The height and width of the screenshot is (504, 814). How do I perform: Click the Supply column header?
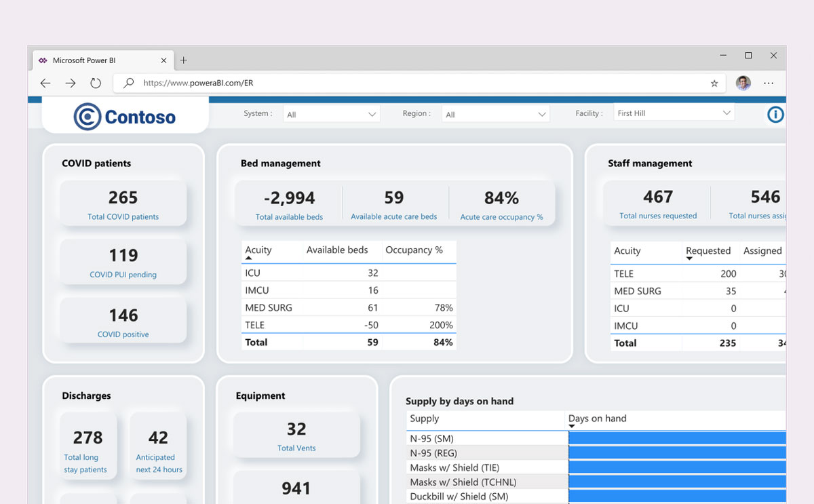pos(425,419)
